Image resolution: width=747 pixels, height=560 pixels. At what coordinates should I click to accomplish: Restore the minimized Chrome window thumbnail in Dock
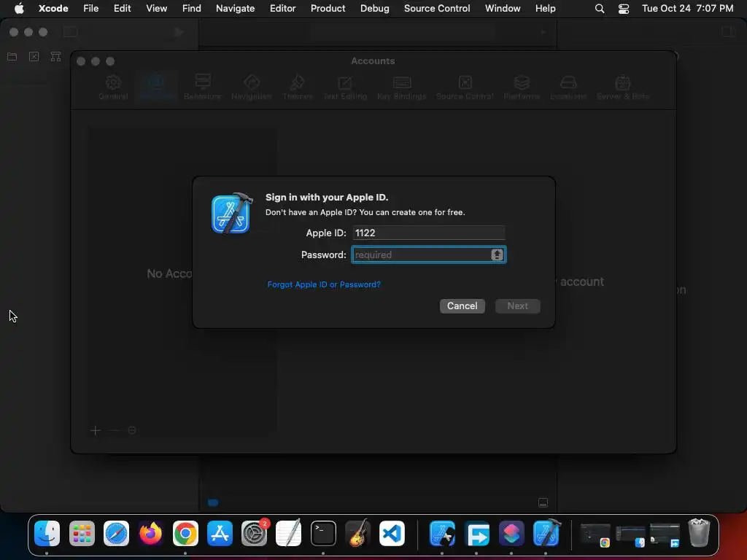(x=595, y=534)
